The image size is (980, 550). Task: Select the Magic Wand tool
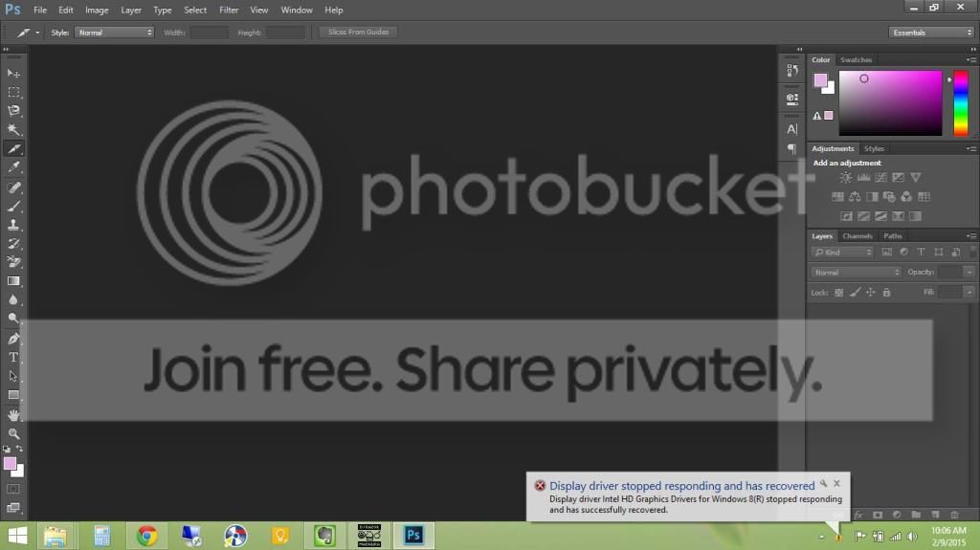pos(13,129)
